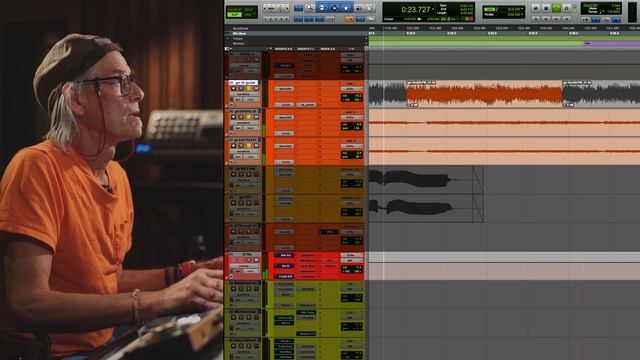Image resolution: width=640 pixels, height=360 pixels.
Task: Record-enable the third orange guitar track
Action: 233,146
